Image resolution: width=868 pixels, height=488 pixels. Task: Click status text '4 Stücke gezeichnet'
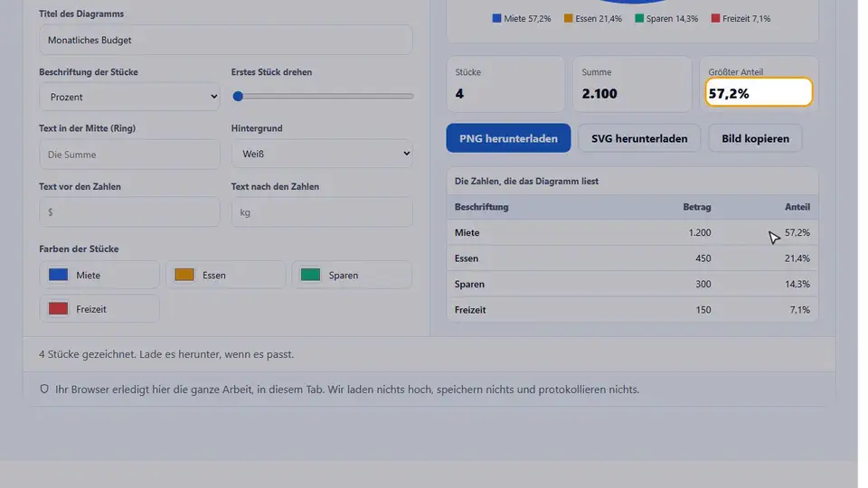pyautogui.click(x=88, y=354)
